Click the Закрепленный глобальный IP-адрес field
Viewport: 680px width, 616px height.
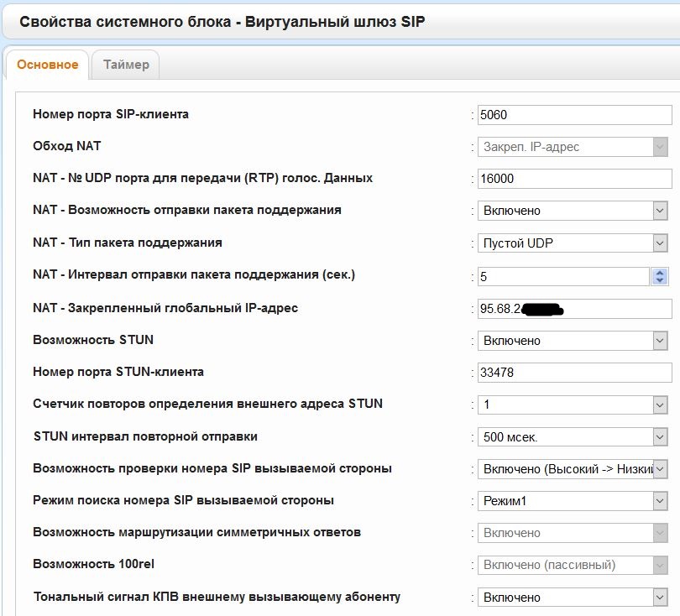tap(574, 309)
